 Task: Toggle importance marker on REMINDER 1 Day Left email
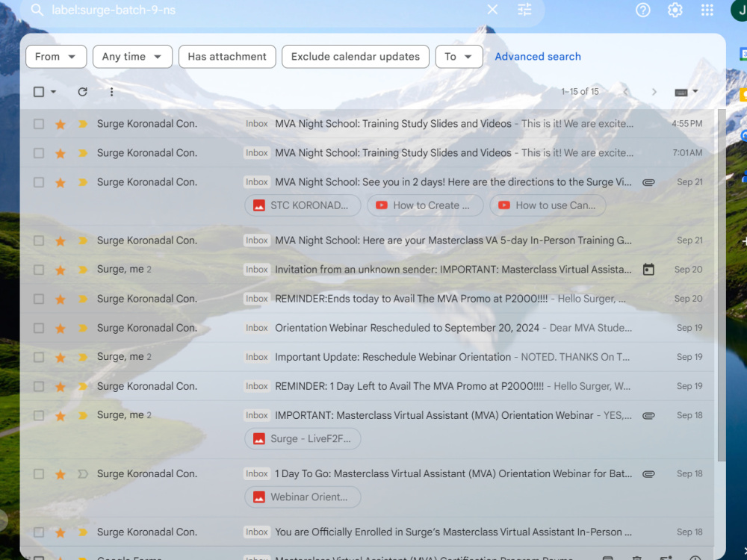tap(83, 386)
